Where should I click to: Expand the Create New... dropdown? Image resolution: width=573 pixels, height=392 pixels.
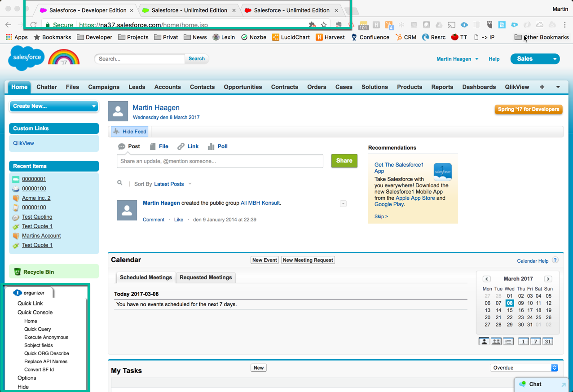click(x=54, y=106)
